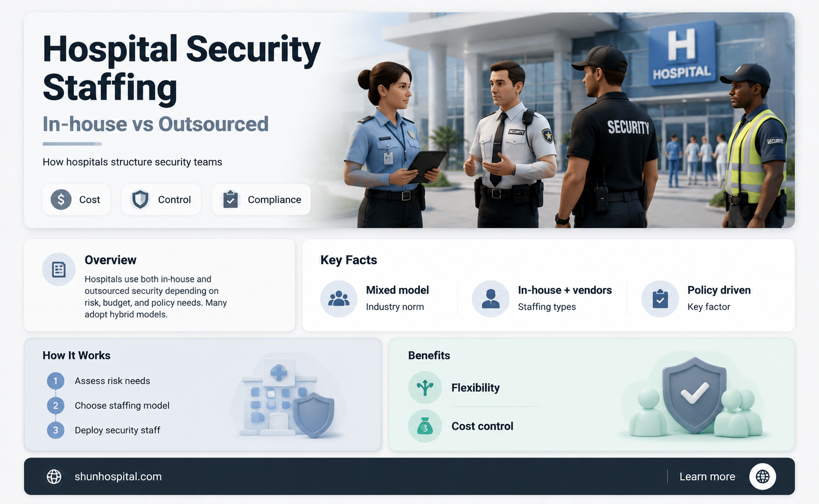Click the Deploy security staff step
Screen dimensions: 819x504
pyautogui.click(x=117, y=430)
